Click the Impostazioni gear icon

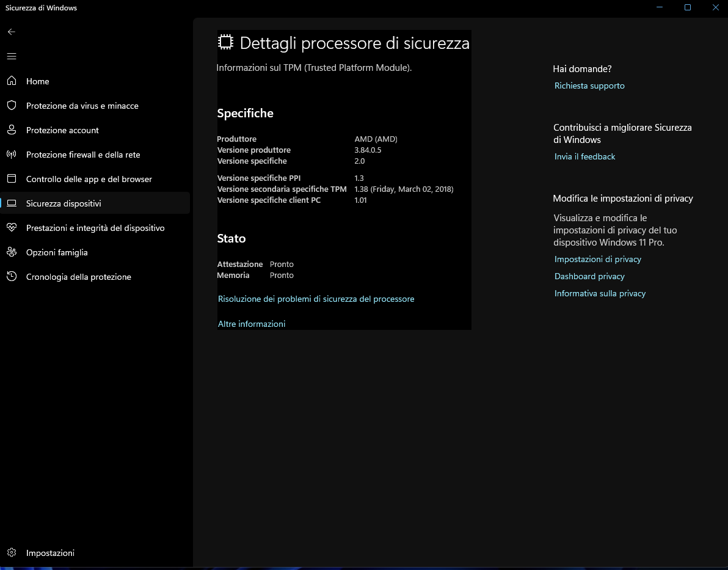point(12,552)
